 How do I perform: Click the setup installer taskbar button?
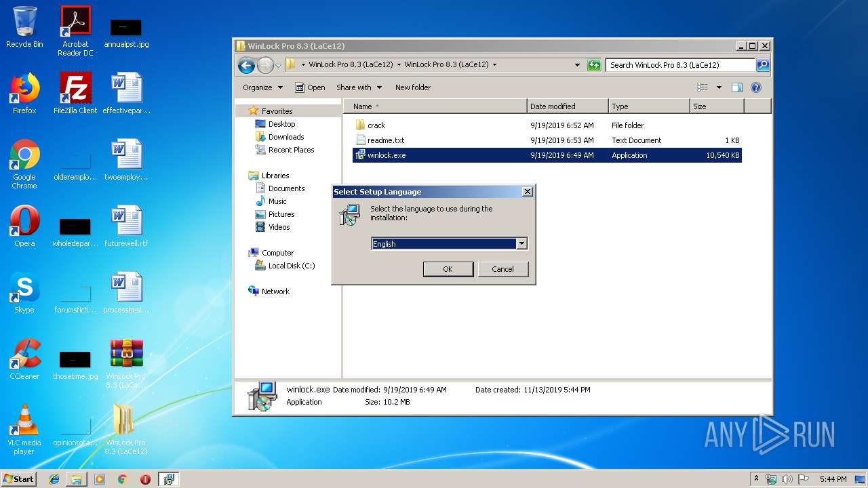point(169,479)
